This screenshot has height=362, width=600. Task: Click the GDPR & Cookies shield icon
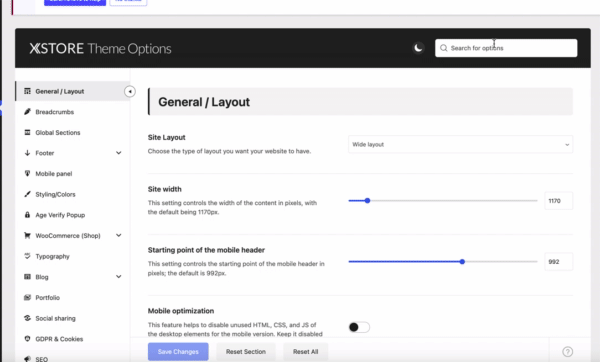27,339
